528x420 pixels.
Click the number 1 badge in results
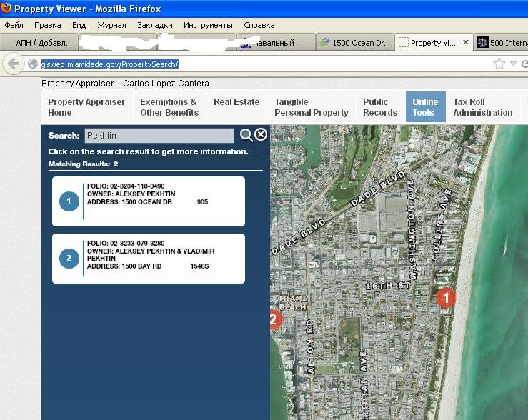tap(69, 201)
